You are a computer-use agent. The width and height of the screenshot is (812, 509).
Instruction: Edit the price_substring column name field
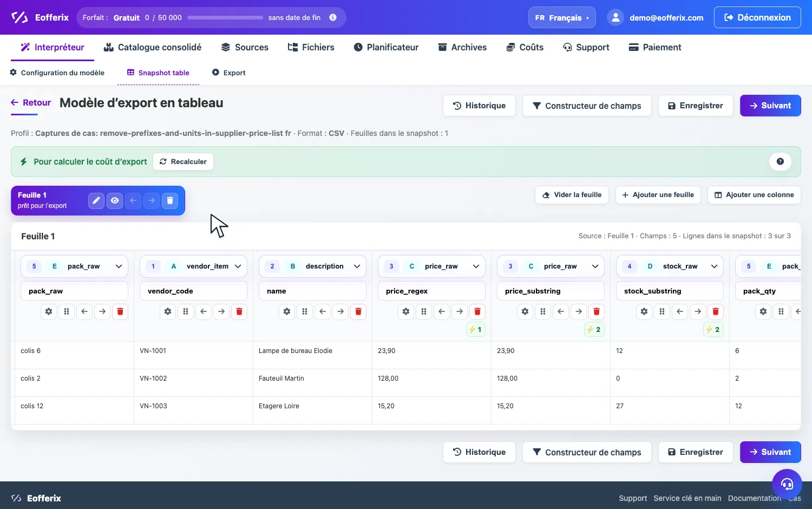tap(551, 291)
